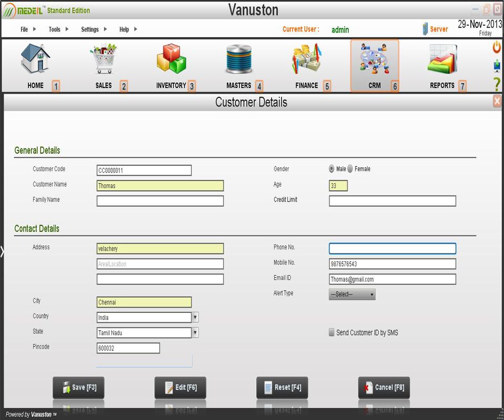The image size is (504, 420).
Task: Click the orange power logout icon
Action: tap(497, 47)
